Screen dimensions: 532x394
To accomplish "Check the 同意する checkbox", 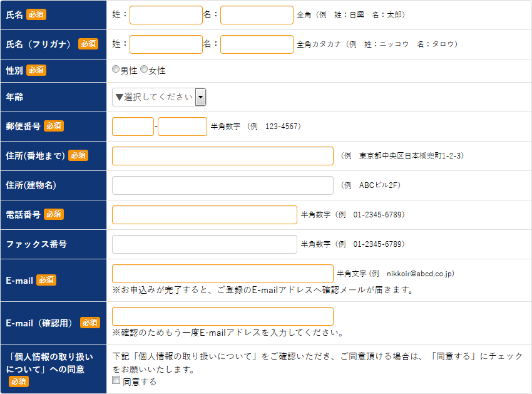I will [116, 380].
